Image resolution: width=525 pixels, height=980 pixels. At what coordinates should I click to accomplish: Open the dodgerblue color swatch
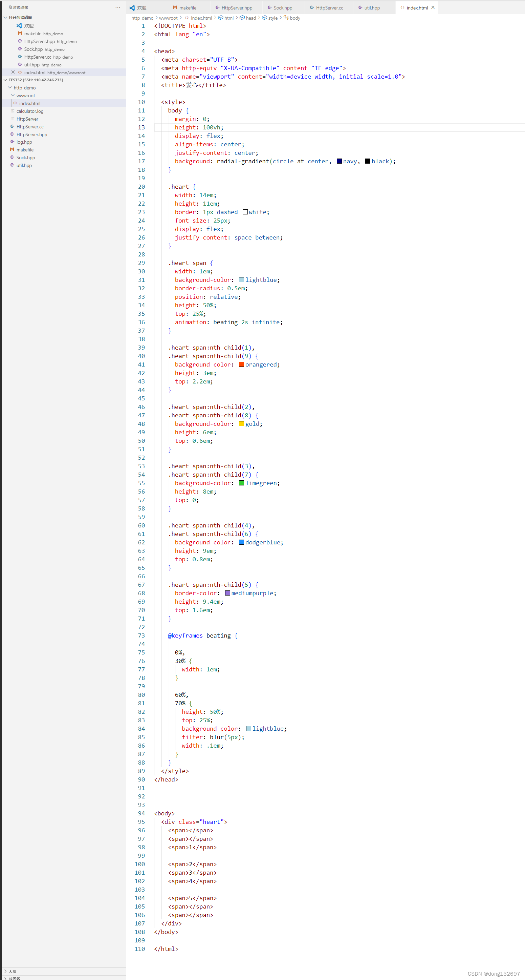click(x=241, y=542)
